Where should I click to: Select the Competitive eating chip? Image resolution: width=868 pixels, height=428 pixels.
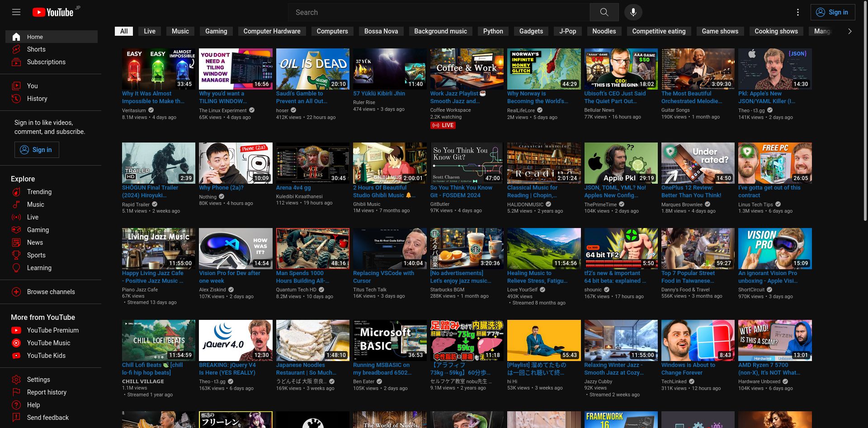tap(659, 31)
